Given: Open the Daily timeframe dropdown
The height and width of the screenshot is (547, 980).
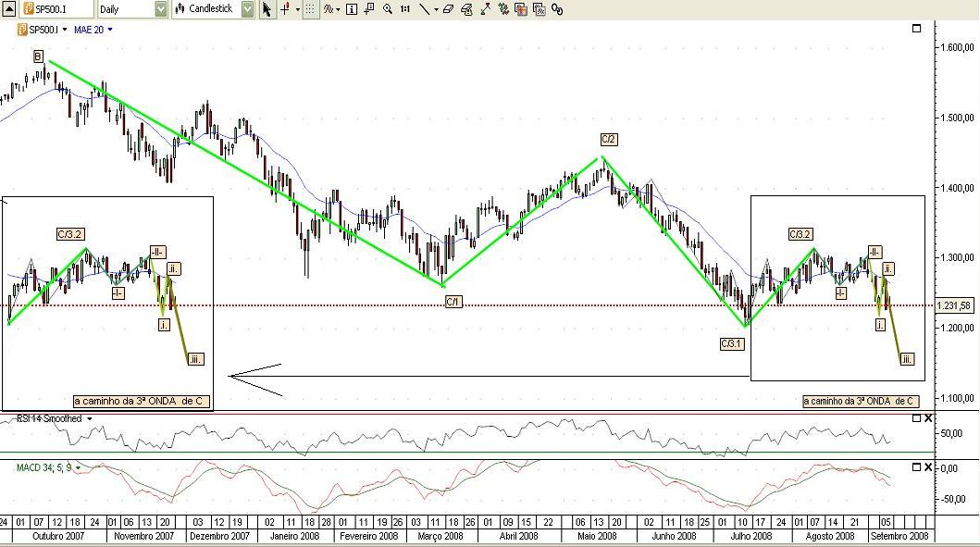Looking at the screenshot, I should pos(161,8).
